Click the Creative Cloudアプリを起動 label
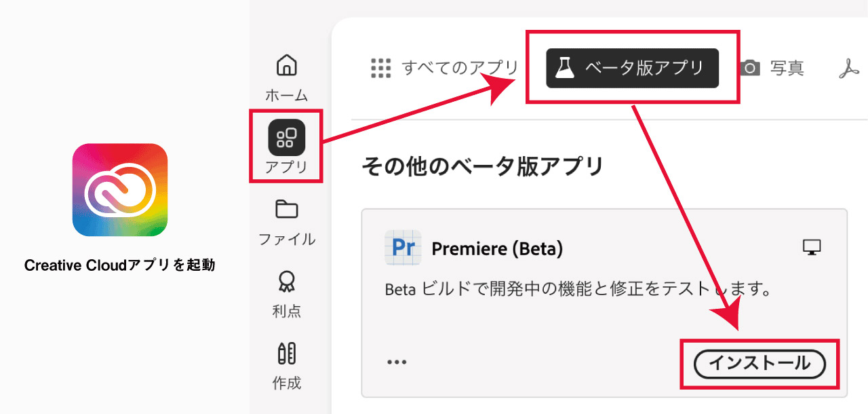Viewport: 868px width, 414px height. pyautogui.click(x=119, y=265)
